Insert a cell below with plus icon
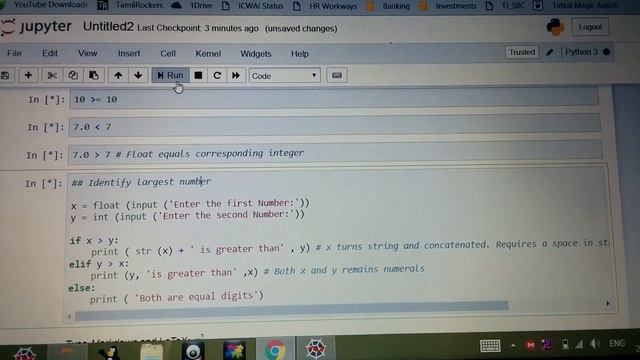Screen dimensions: 640x360 pos(28,75)
